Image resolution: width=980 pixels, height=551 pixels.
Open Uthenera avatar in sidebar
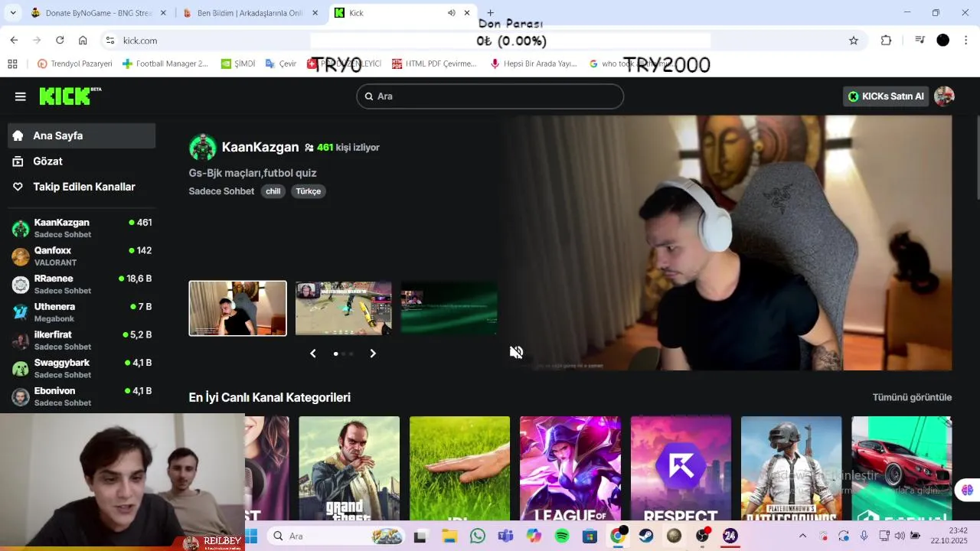click(x=21, y=312)
